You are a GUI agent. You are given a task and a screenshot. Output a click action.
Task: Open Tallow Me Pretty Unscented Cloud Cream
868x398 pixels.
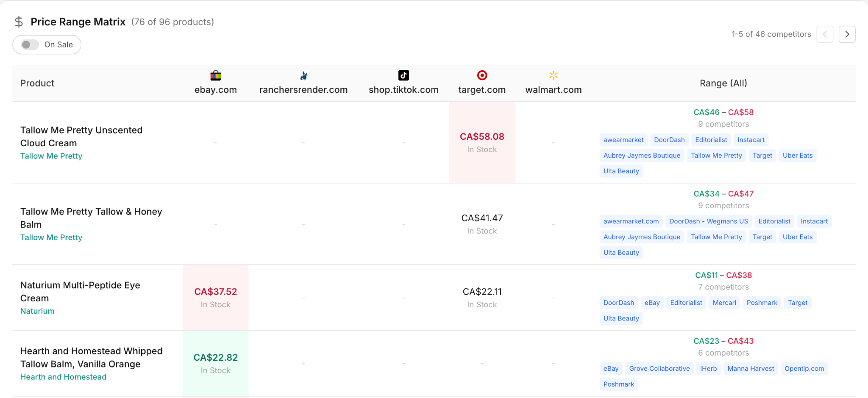(x=81, y=136)
